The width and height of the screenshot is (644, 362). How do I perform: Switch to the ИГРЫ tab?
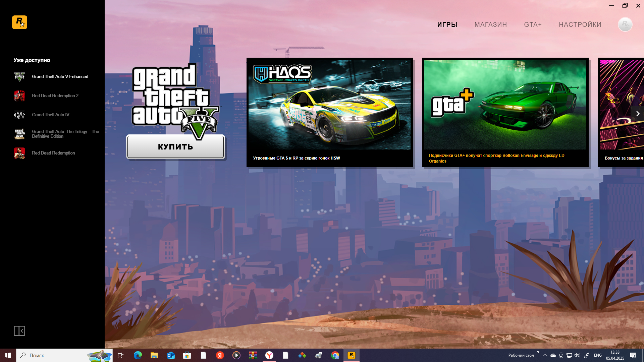pos(447,24)
